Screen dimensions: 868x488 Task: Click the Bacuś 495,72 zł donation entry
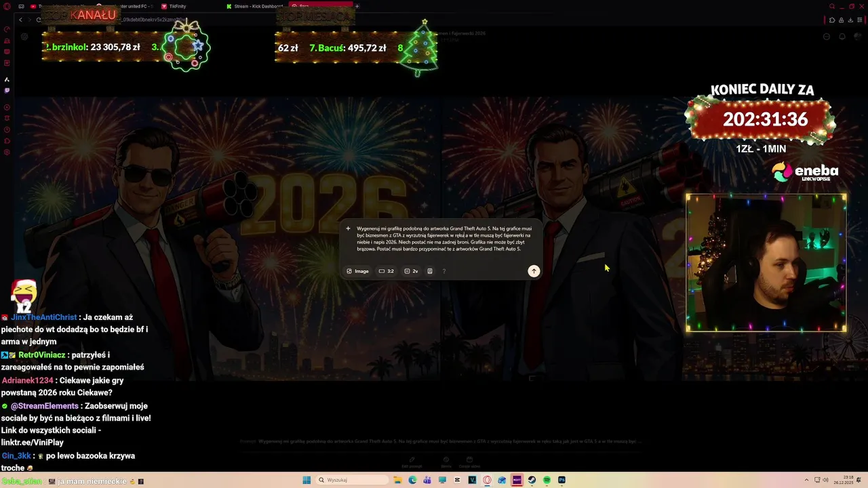pos(348,47)
